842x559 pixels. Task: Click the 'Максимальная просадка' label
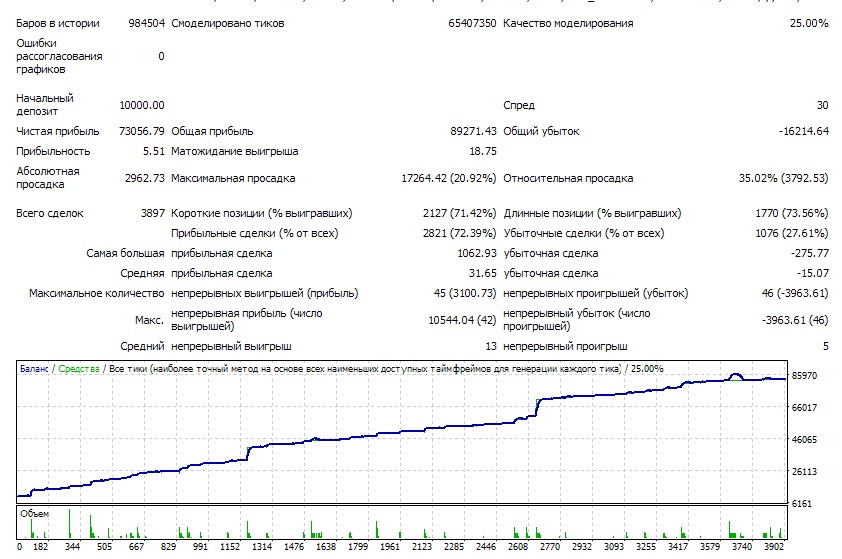click(x=233, y=178)
